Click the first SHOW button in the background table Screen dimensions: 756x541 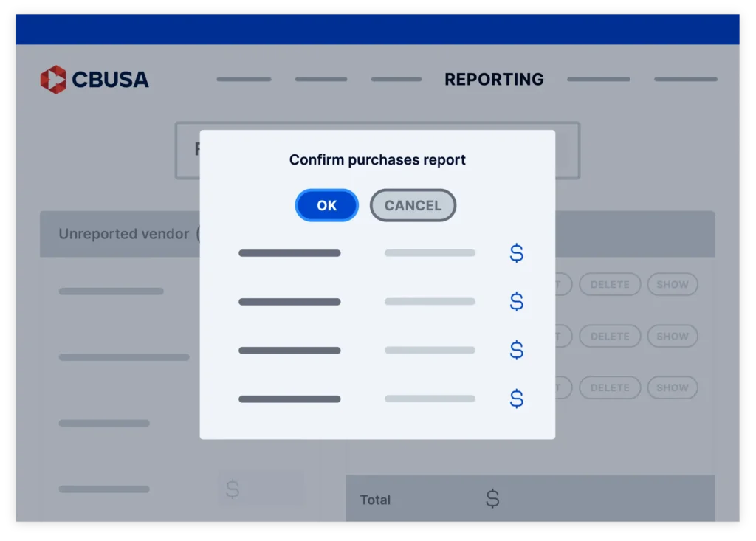[673, 284]
